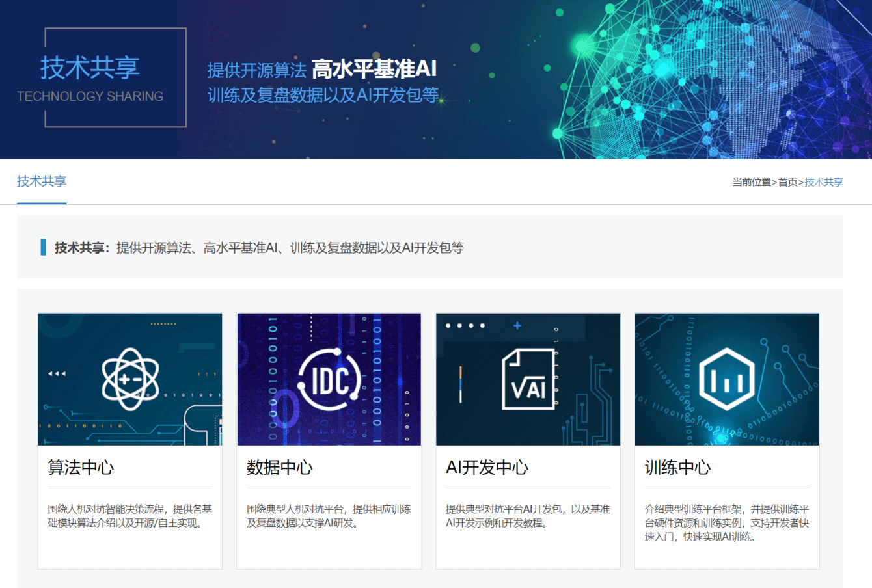This screenshot has height=588, width=872.
Task: Click the hexagon chart icon on 训练中心 card
Action: 727,379
